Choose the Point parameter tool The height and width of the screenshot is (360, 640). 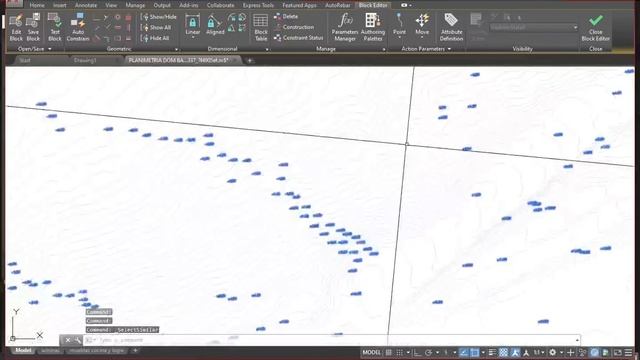click(x=399, y=24)
